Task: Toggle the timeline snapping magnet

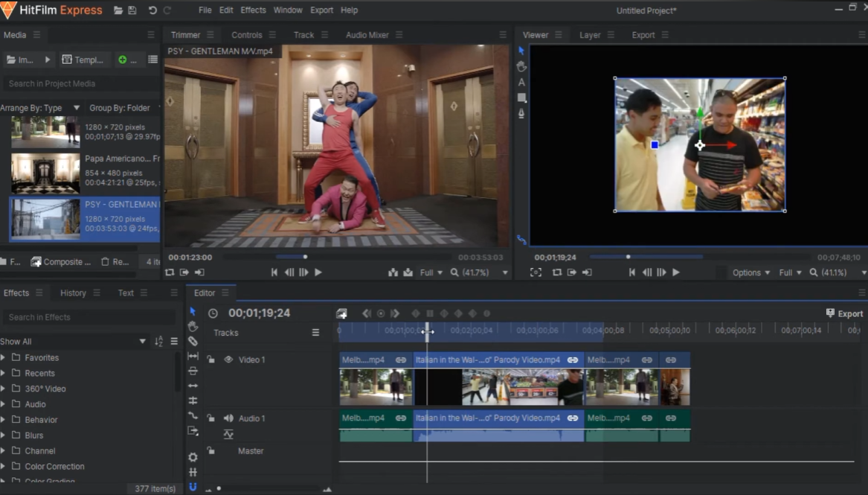Action: click(x=193, y=487)
